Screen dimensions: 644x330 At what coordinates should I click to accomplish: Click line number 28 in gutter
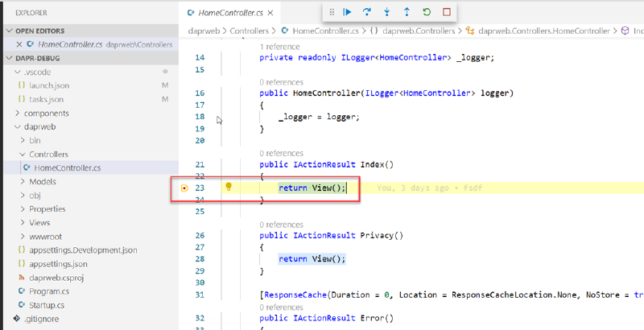point(200,259)
